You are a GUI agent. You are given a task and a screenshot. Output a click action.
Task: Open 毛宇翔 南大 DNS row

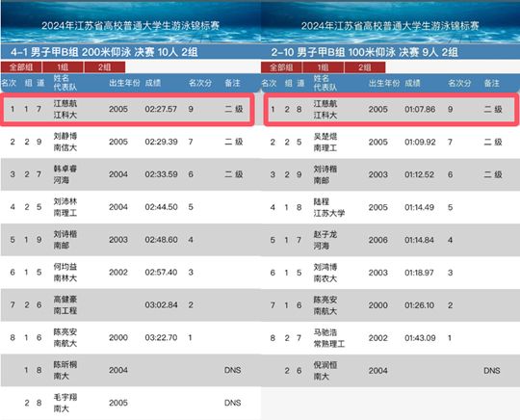[130, 403]
